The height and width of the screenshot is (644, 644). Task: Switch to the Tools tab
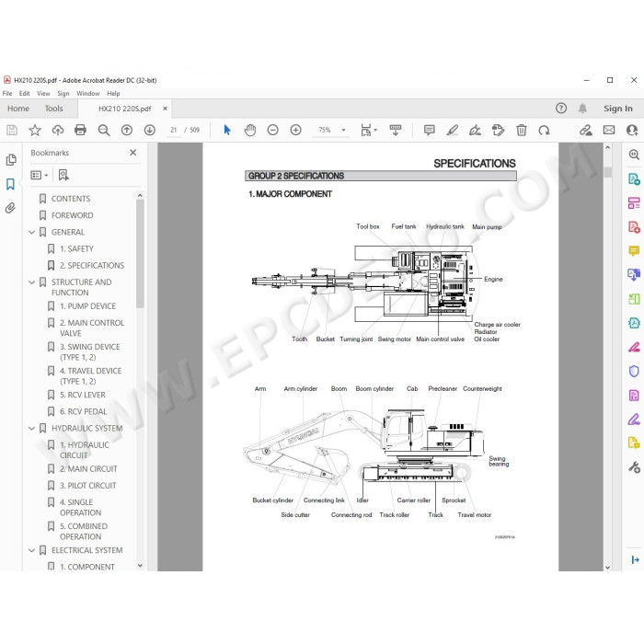coord(53,109)
